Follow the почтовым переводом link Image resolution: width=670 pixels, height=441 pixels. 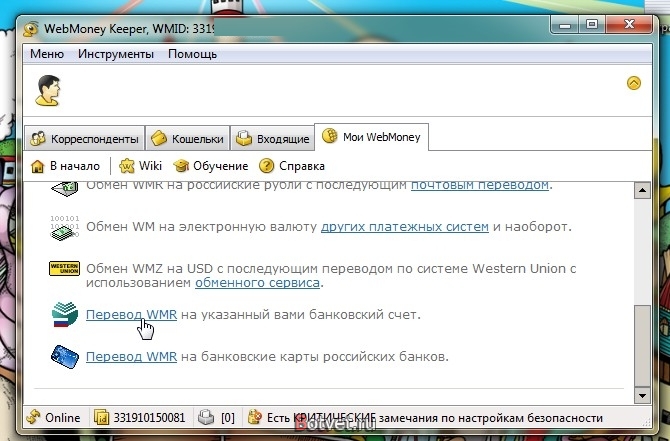pyautogui.click(x=480, y=185)
